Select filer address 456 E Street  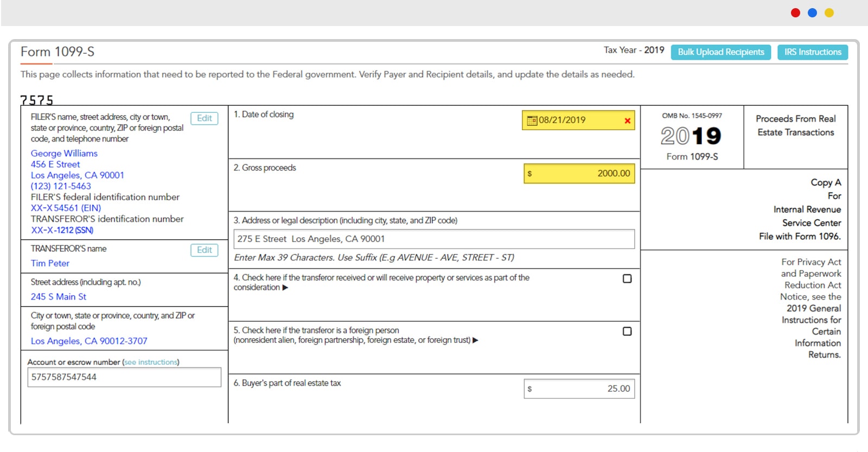(x=55, y=164)
